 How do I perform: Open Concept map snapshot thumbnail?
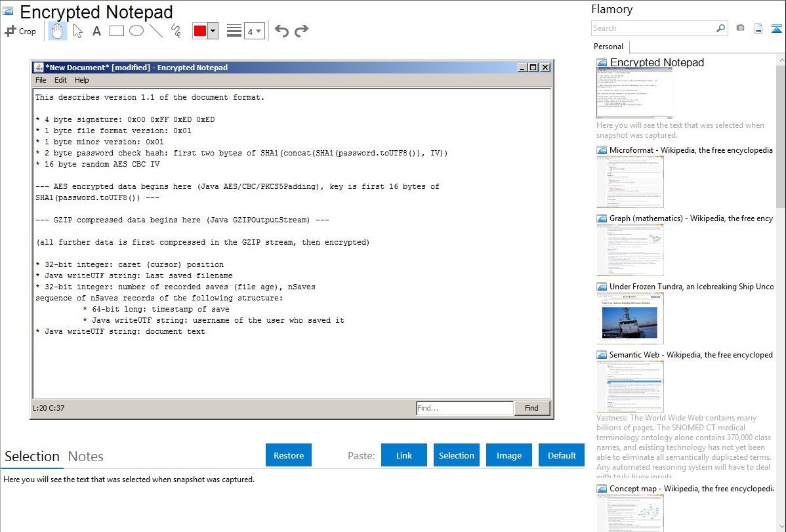(630, 513)
